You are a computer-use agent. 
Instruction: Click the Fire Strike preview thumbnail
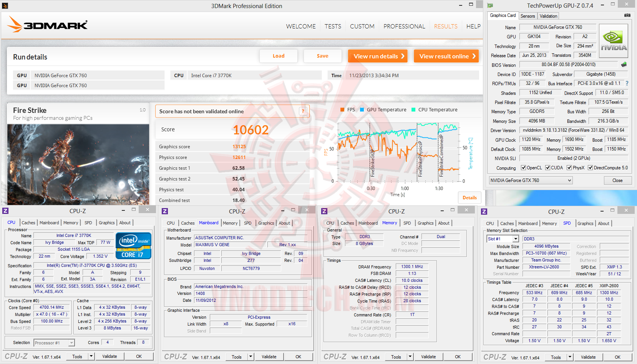click(x=78, y=164)
